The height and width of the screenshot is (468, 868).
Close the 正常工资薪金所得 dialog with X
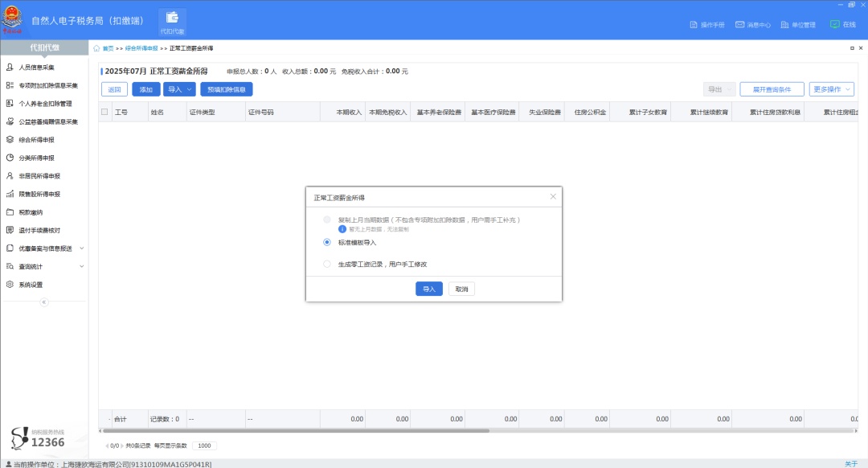click(553, 196)
